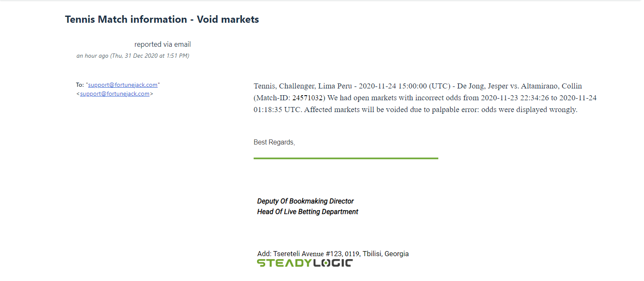
Task: Click the green signature divider line
Action: (346, 158)
